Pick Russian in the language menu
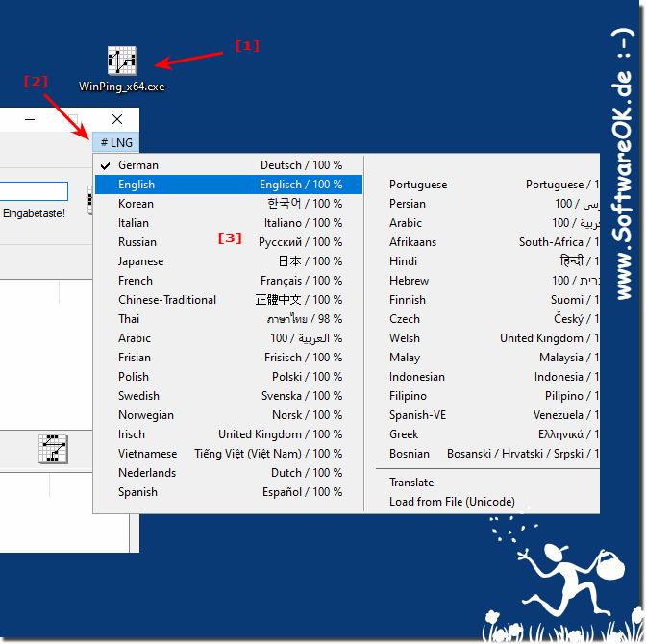The width and height of the screenshot is (646, 644). (x=229, y=242)
